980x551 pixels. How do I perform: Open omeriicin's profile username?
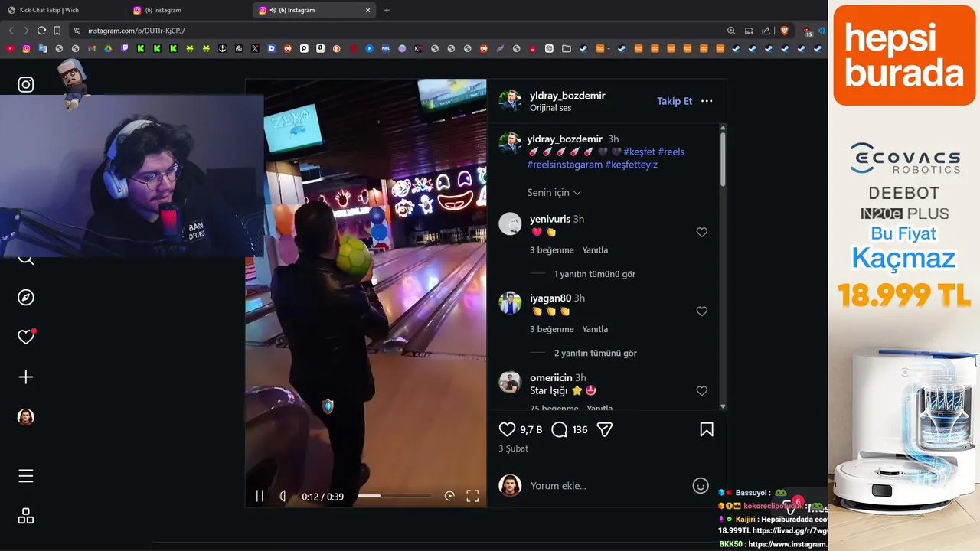click(x=551, y=377)
